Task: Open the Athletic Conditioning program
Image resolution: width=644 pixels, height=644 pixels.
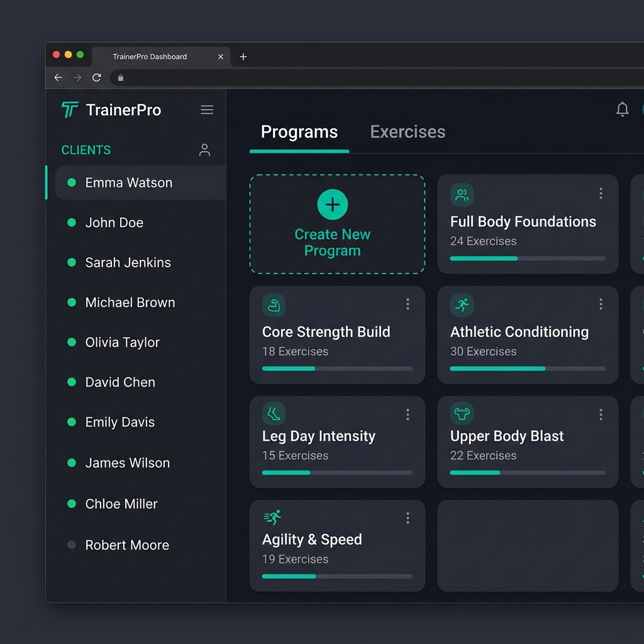Action: tap(528, 335)
